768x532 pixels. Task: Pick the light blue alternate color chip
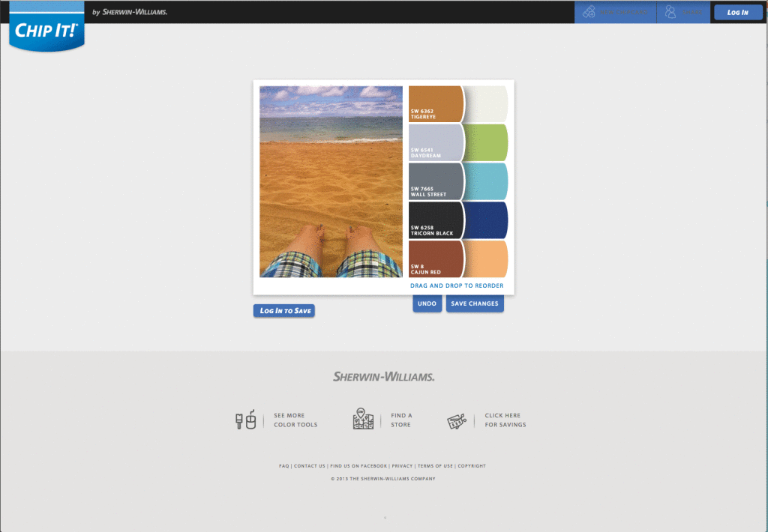[x=486, y=181]
